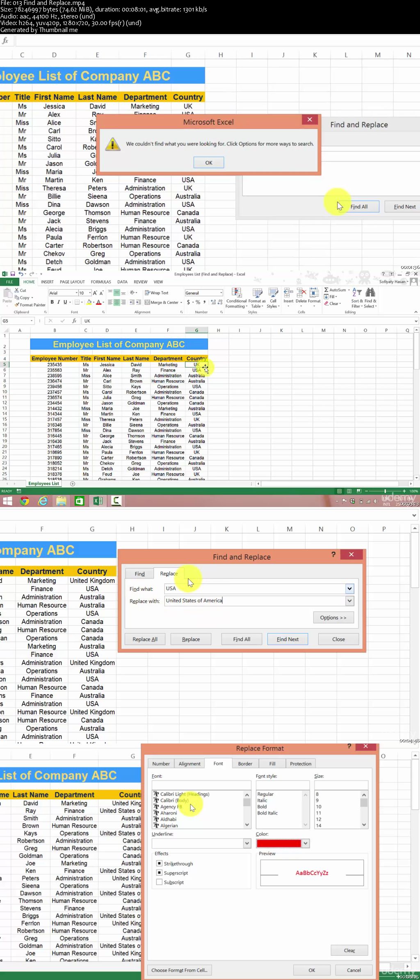Add a new sheet with plus icon
The image size is (420, 980).
[x=73, y=484]
